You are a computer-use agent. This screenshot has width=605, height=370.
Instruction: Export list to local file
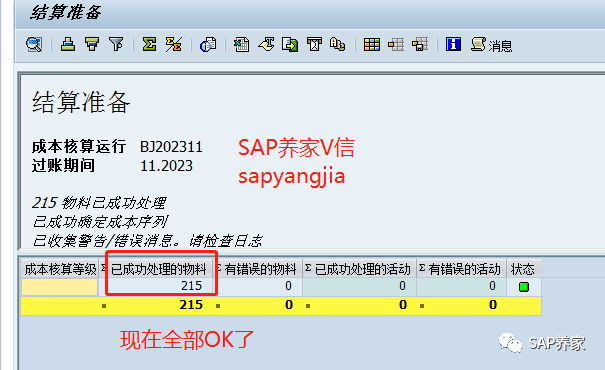(x=290, y=44)
